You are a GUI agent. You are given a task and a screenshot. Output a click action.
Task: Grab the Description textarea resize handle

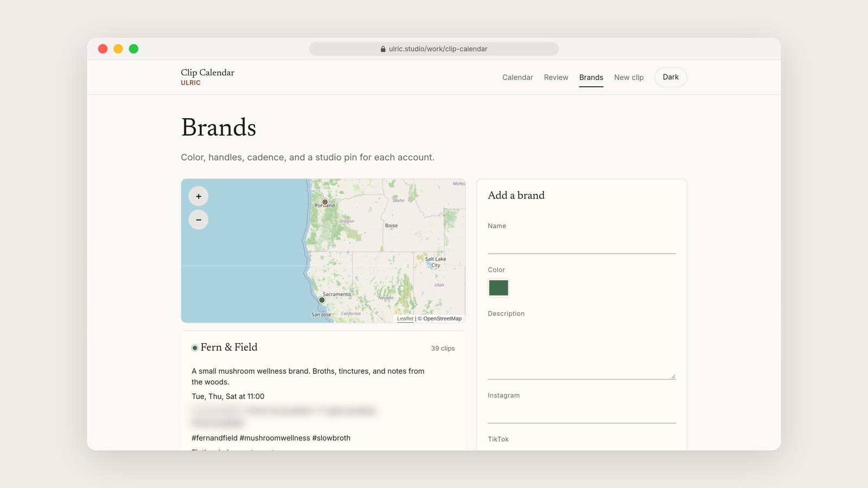tap(673, 376)
